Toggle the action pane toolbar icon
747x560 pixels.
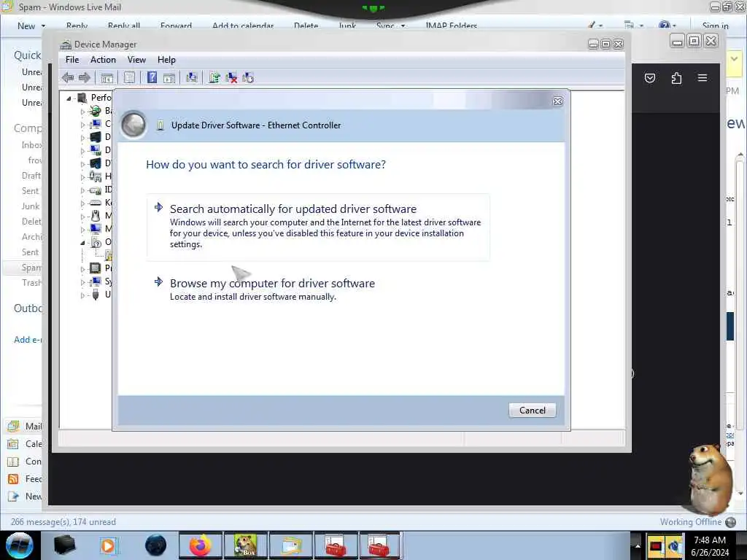(x=169, y=77)
